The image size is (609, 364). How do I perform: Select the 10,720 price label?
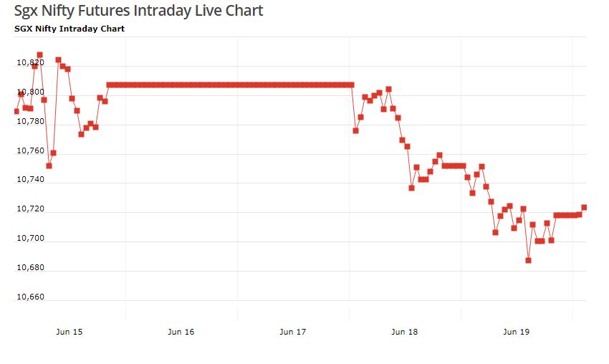click(30, 209)
